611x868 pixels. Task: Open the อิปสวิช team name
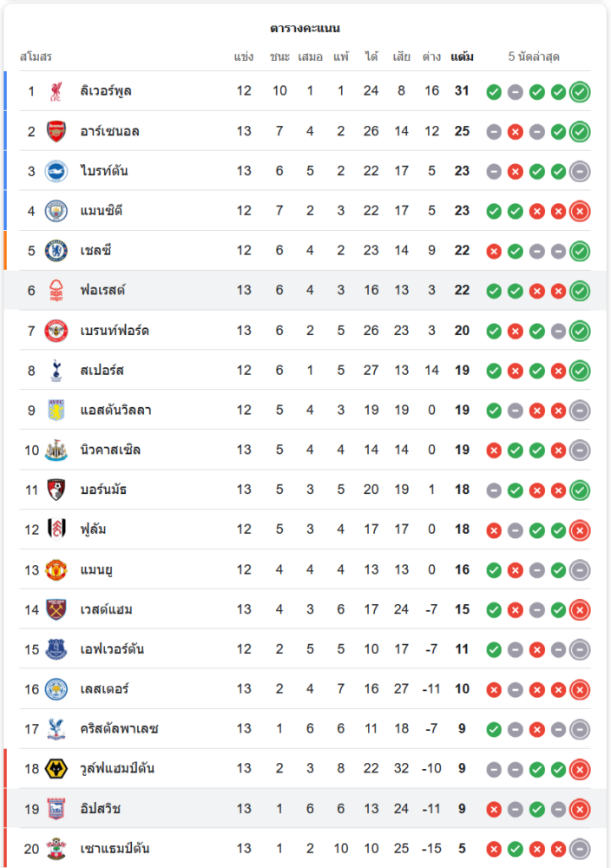[99, 809]
